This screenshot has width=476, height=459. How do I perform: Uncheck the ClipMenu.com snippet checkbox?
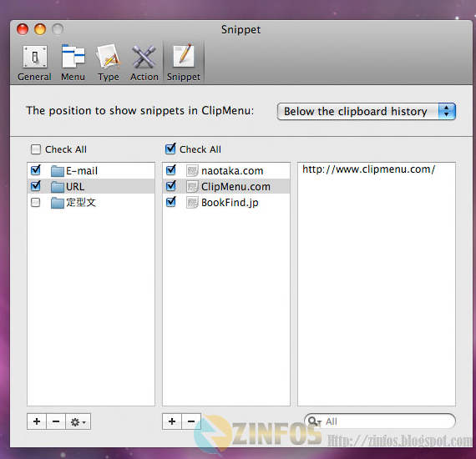coord(171,185)
